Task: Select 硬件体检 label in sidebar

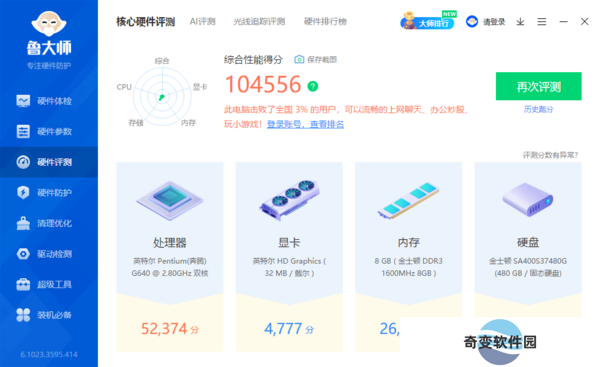Action: coord(54,101)
